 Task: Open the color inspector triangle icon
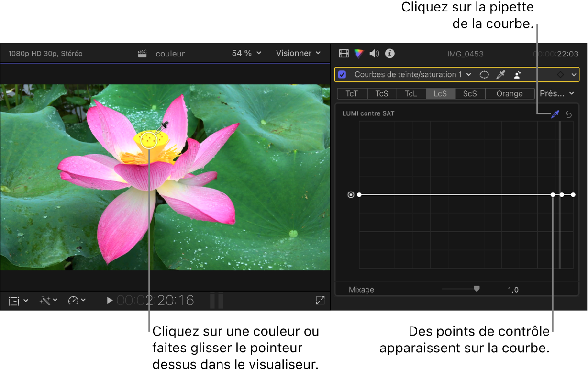click(x=359, y=53)
